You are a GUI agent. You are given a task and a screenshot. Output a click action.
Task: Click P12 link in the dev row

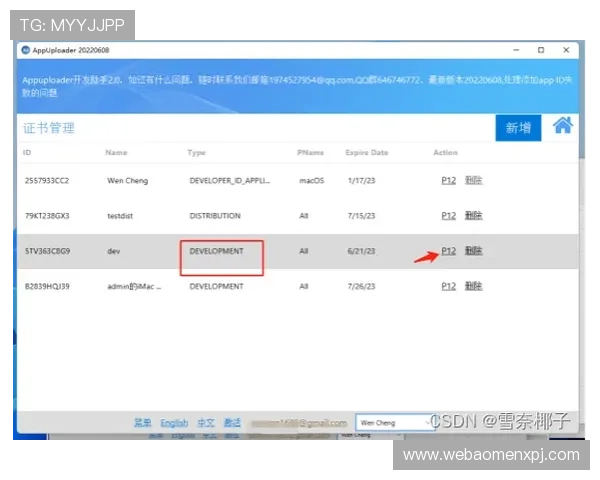click(448, 251)
